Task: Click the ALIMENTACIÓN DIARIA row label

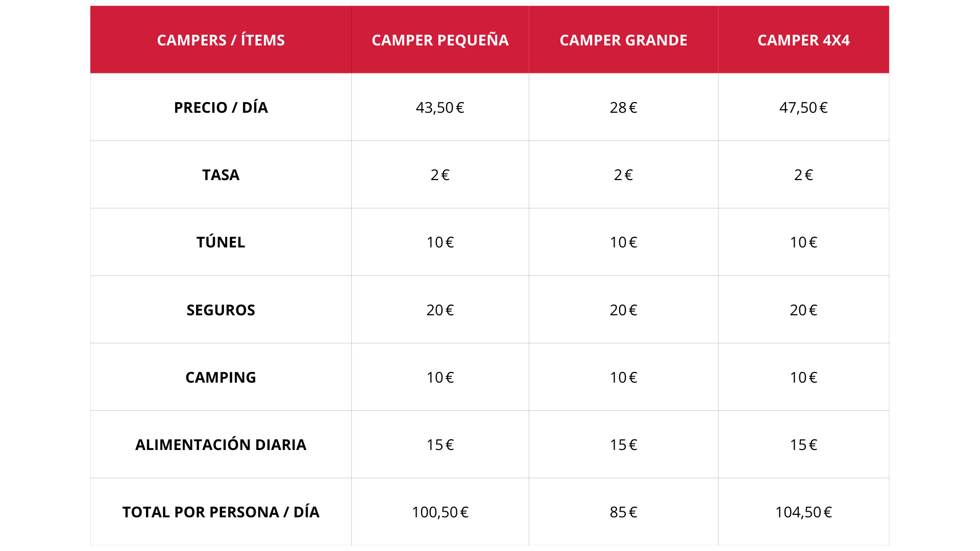Action: click(221, 444)
